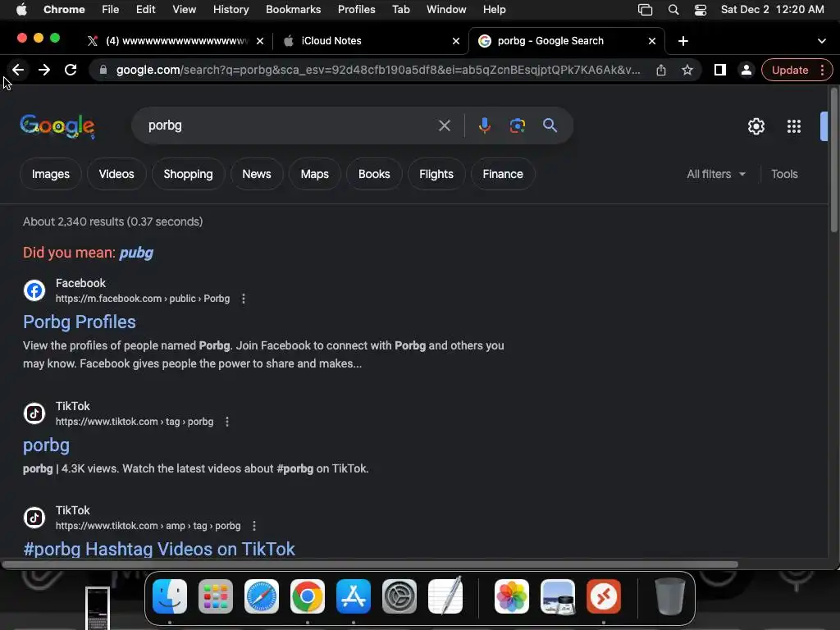Viewport: 840px width, 630px height.
Task: Share this page from the address bar
Action: tap(661, 70)
